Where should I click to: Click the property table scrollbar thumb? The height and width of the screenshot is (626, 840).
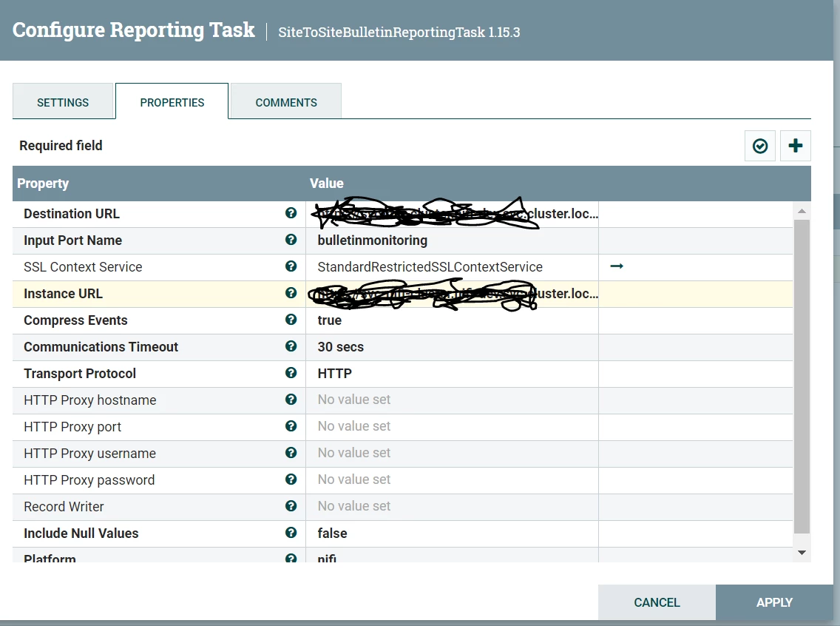[x=802, y=376]
